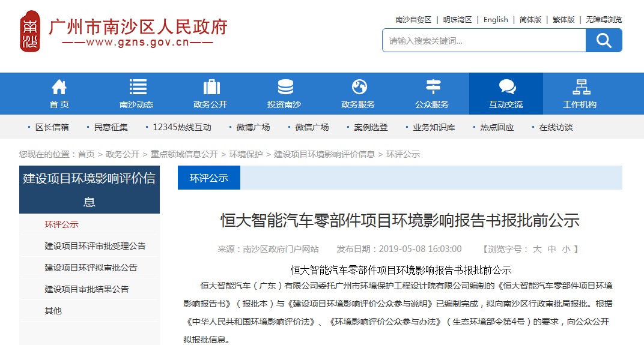
Task: Select 其他 in the left sidebar
Action: pos(53,311)
